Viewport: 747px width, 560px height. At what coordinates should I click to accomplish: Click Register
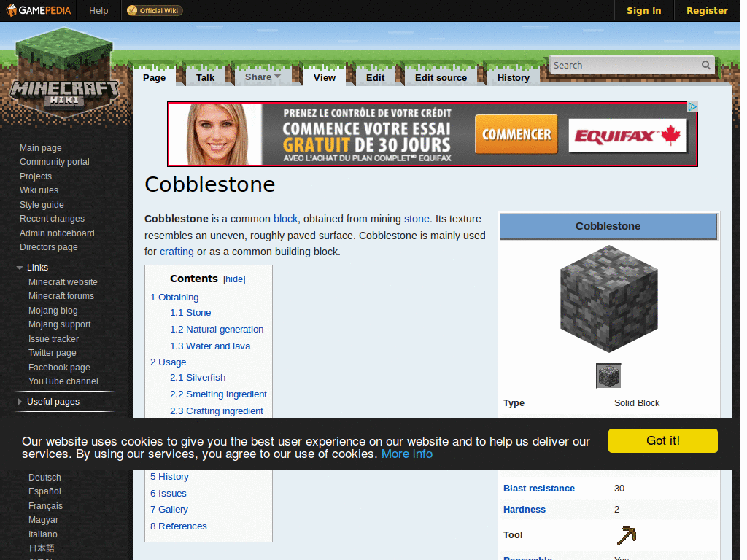[707, 10]
